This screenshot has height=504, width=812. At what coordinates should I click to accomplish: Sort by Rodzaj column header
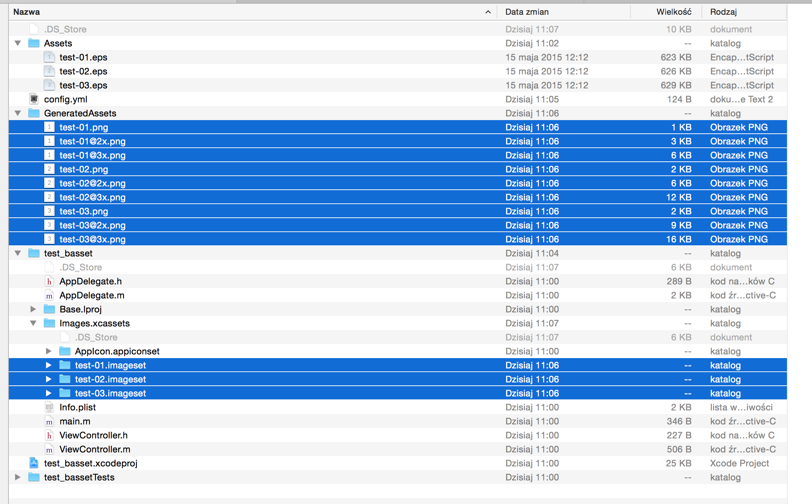(x=723, y=12)
